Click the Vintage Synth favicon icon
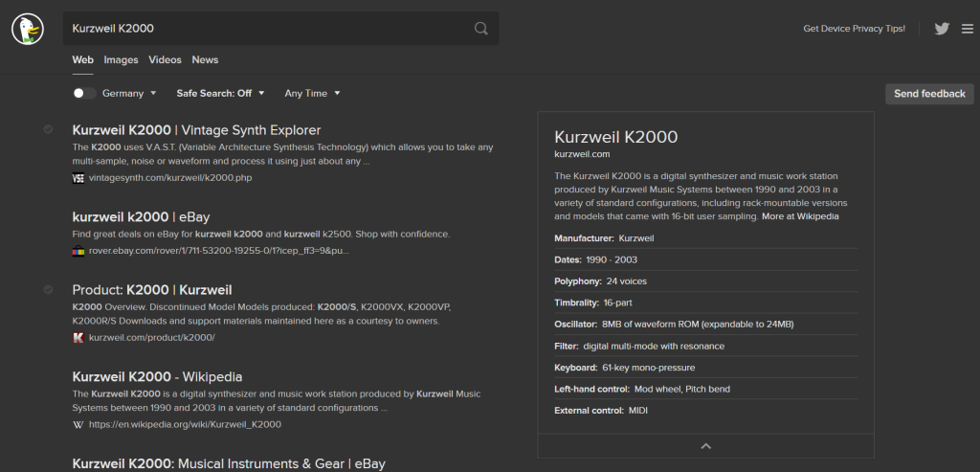980x472 pixels. coord(78,178)
